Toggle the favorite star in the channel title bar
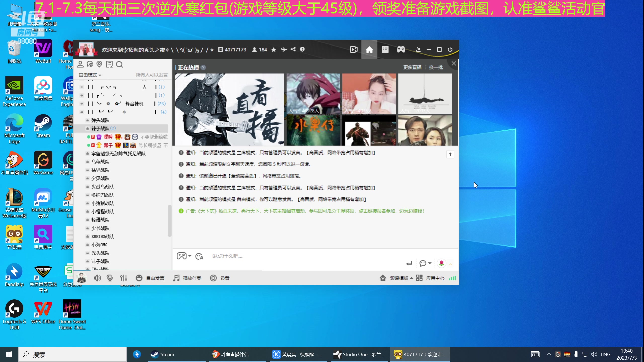Screen dimensions: 644x362 click(274, 50)
